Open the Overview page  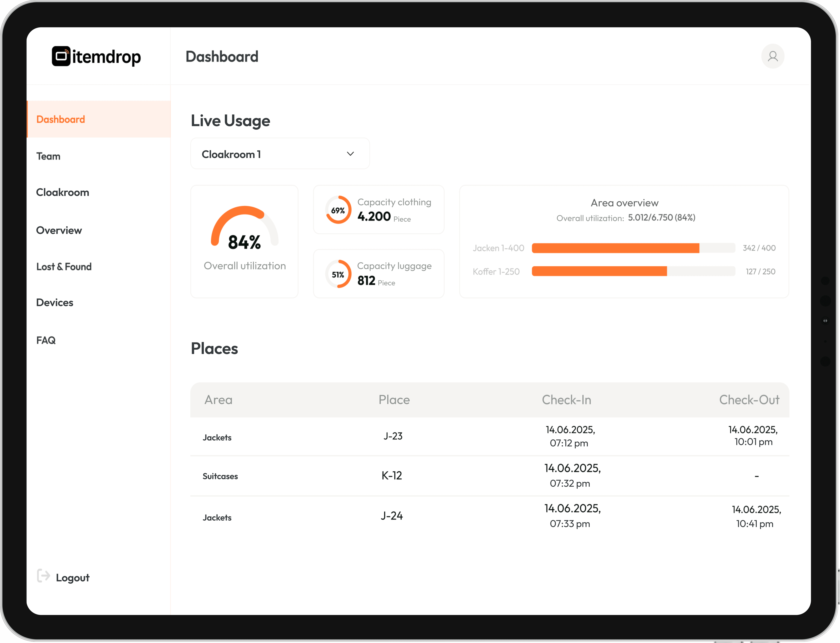pos(59,230)
